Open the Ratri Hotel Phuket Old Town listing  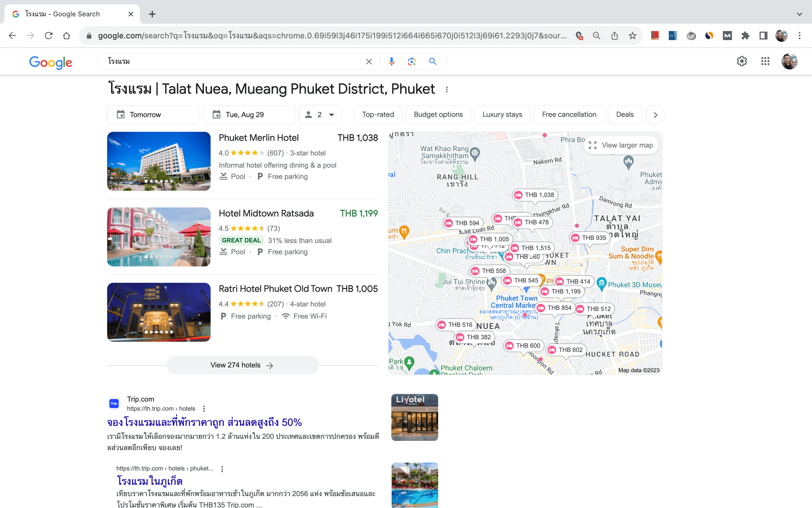click(275, 289)
